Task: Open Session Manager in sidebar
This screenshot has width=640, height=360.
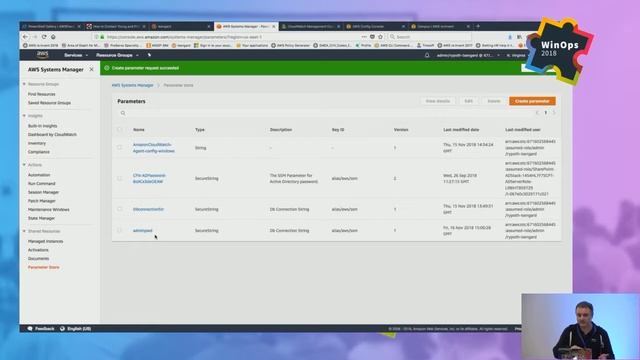Action: (x=43, y=192)
